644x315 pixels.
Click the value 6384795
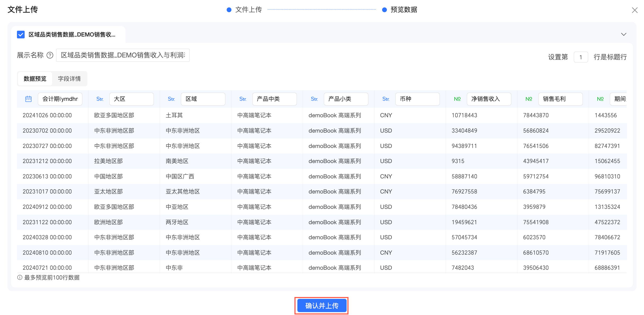534,192
